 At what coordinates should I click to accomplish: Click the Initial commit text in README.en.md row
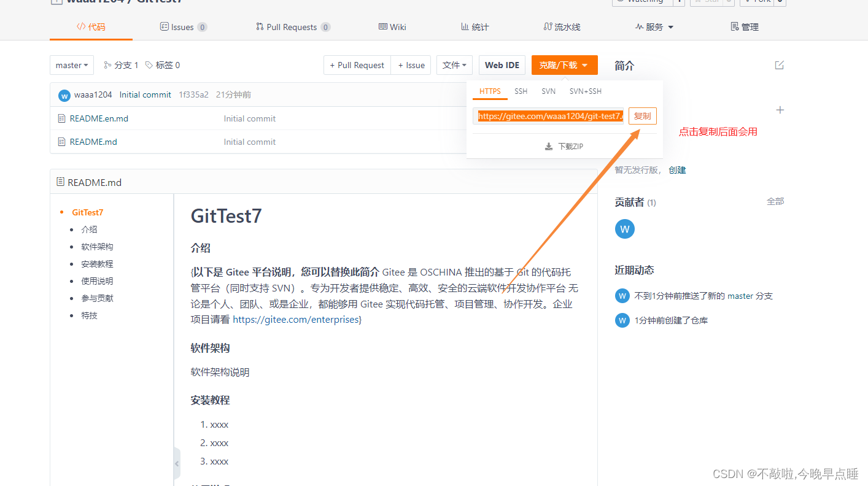[x=250, y=118]
